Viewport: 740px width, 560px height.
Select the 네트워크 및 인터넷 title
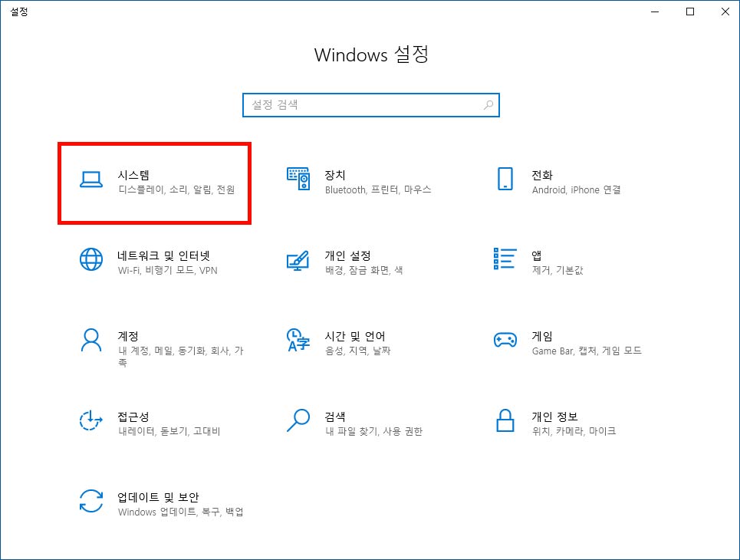[x=164, y=255]
